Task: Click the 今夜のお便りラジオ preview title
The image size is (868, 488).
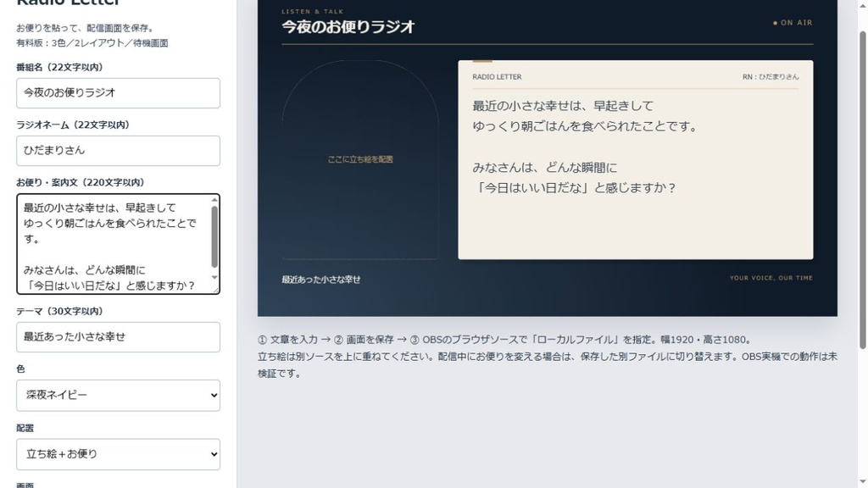Action: 348,26
